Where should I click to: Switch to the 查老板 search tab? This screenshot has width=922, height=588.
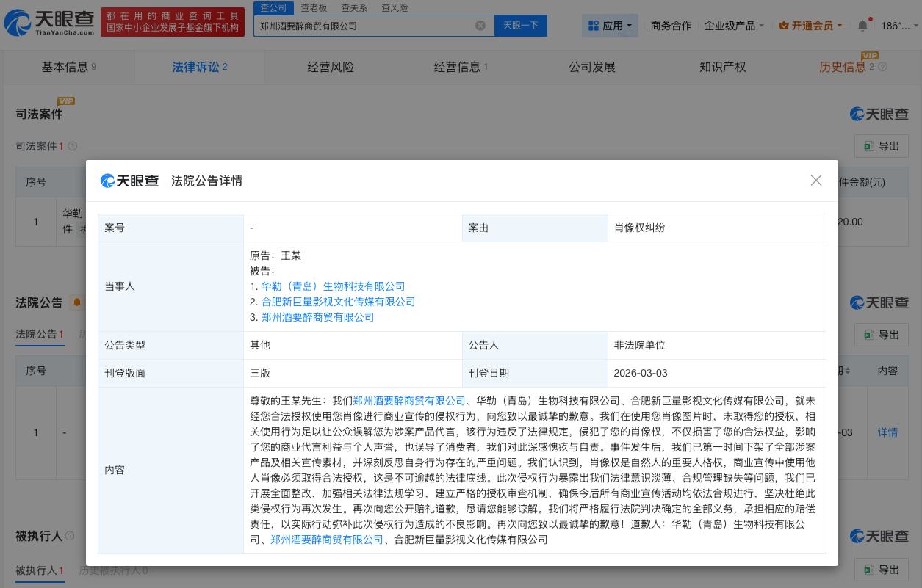(314, 7)
